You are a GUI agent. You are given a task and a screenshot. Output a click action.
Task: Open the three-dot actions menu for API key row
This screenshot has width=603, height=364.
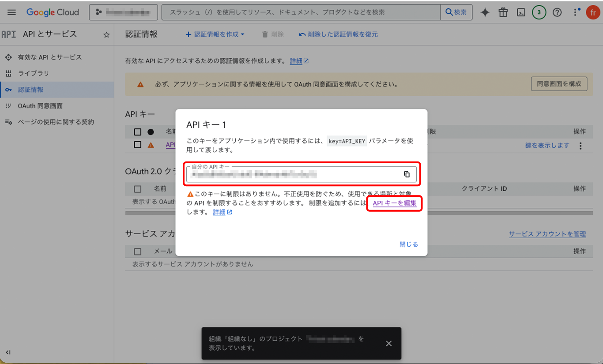tap(580, 146)
